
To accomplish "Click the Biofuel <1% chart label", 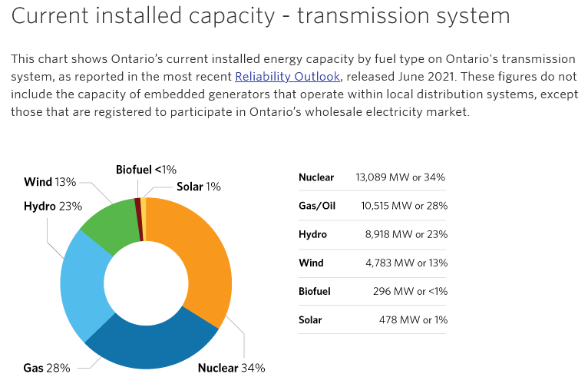I will click(146, 169).
